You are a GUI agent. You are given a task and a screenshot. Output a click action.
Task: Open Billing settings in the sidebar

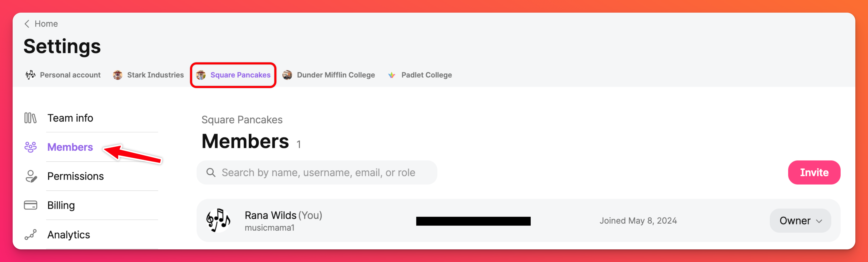(x=61, y=205)
